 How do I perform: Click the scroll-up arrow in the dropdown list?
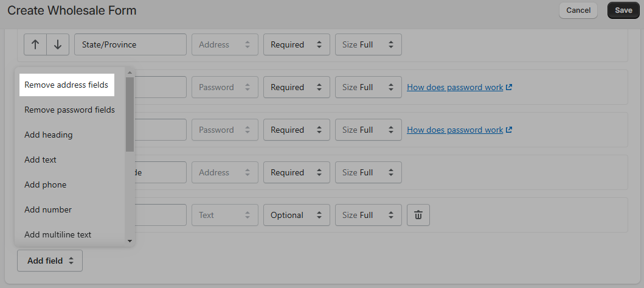point(130,73)
